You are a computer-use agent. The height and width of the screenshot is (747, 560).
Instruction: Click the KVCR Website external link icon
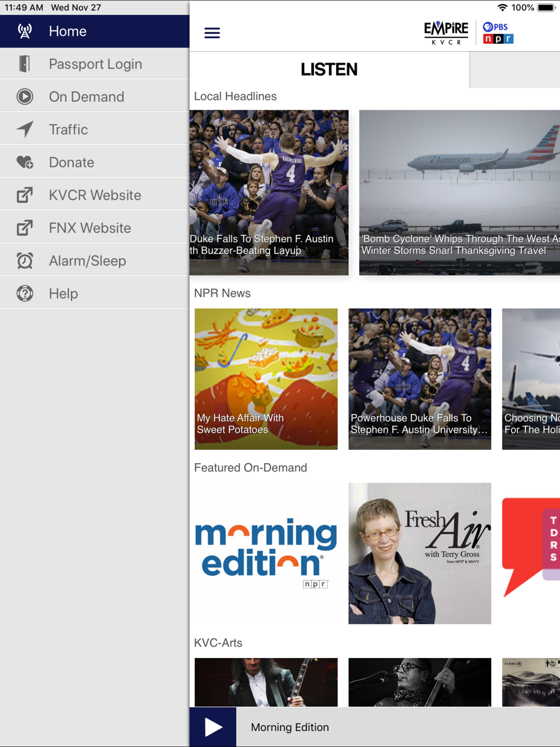[25, 195]
